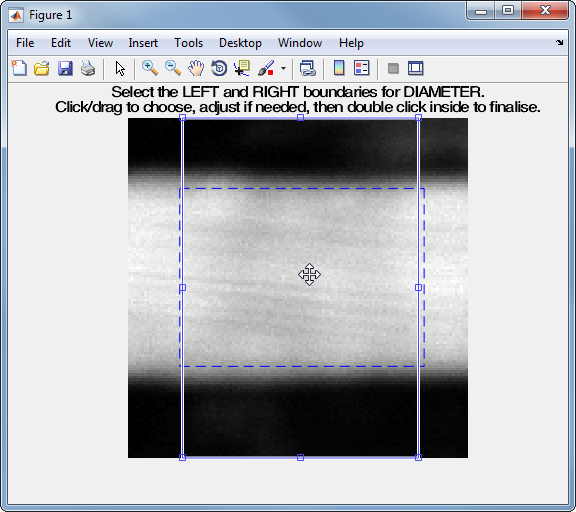Toggle the Brush data tool
This screenshot has height=512, width=576.
point(266,68)
